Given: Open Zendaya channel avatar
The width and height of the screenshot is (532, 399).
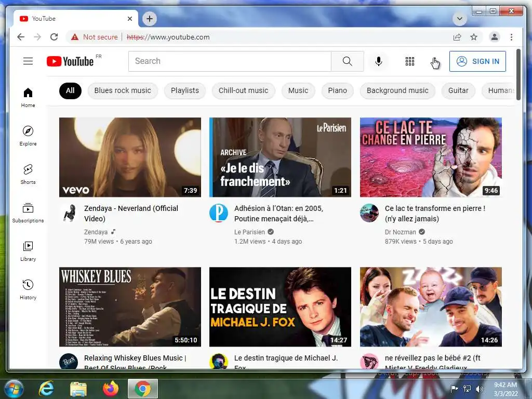Looking at the screenshot, I should [x=69, y=213].
